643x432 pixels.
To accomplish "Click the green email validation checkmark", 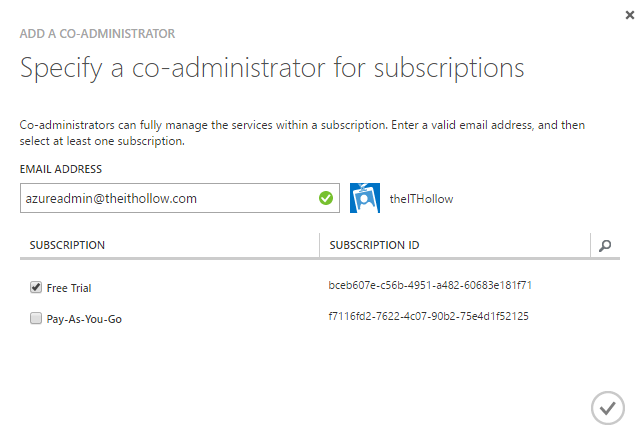I will pyautogui.click(x=326, y=198).
